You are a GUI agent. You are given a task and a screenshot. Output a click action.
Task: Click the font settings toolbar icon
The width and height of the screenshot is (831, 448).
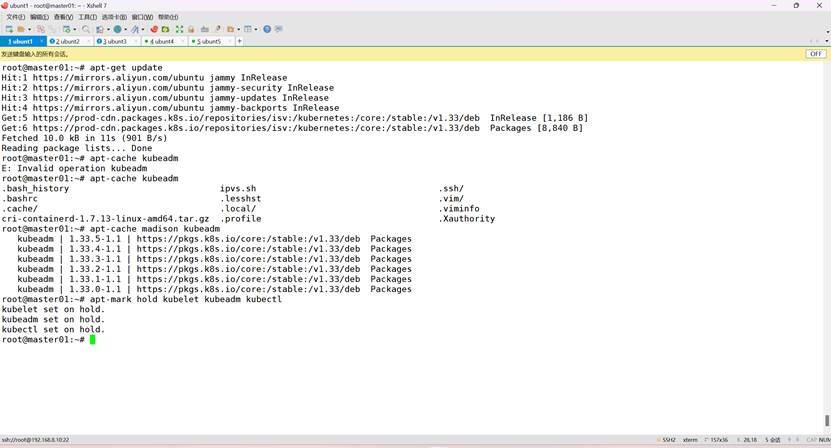pyautogui.click(x=135, y=29)
